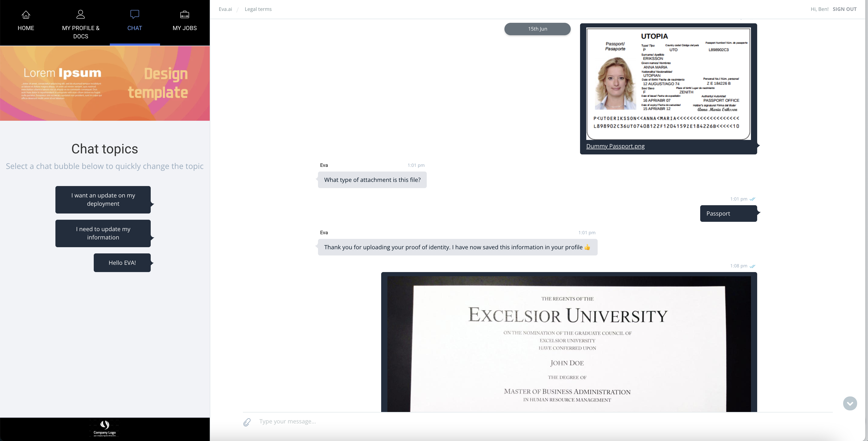868x441 pixels.
Task: Switch to MY PROFILE & DOCS tab
Action: (x=81, y=32)
